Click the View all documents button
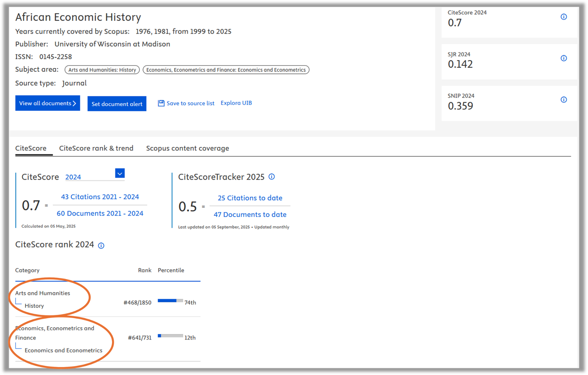 (48, 103)
